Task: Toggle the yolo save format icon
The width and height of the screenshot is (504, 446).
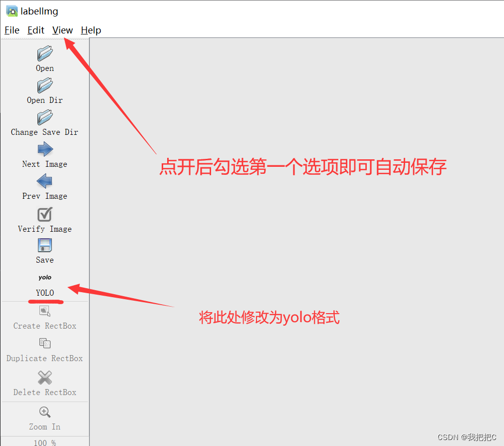Action: coord(45,277)
